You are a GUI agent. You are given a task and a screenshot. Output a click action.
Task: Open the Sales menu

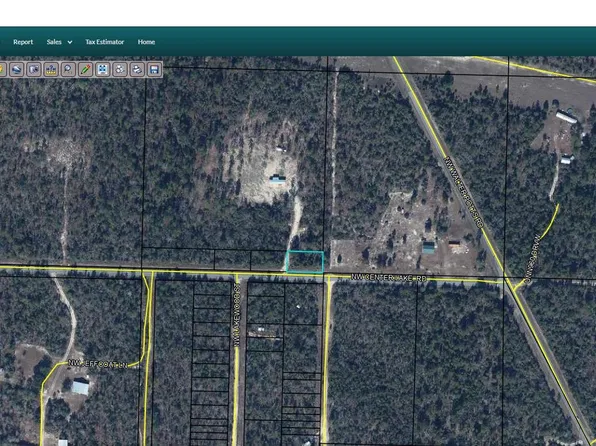point(54,42)
